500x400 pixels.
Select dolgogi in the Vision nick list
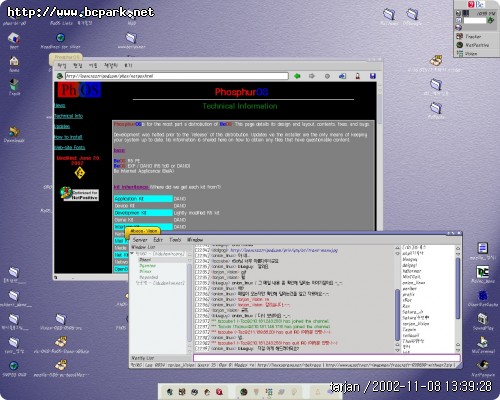(409, 265)
